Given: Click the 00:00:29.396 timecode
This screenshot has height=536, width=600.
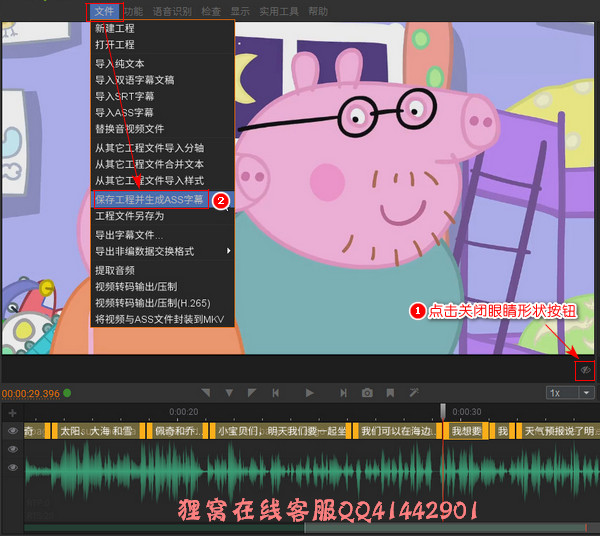Looking at the screenshot, I should click(x=31, y=394).
